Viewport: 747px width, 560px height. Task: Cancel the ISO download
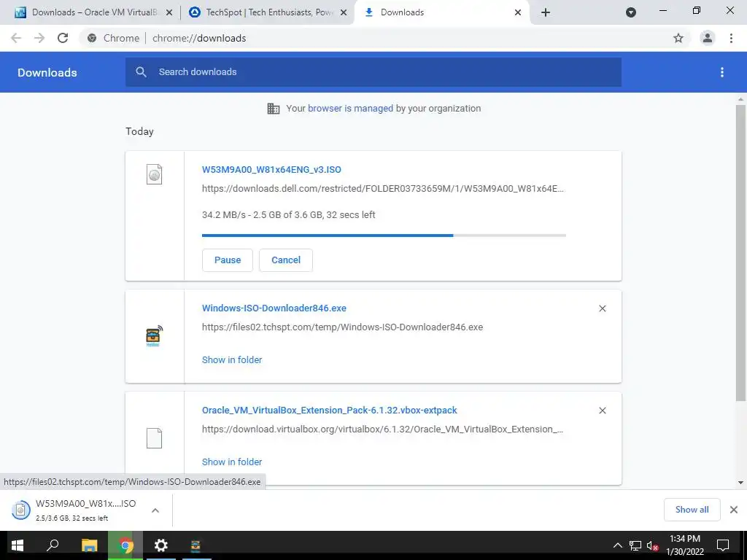(x=286, y=260)
